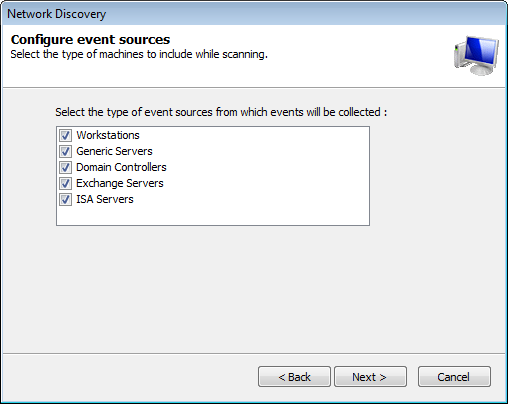
Task: Cancel the Network Discovery wizard
Action: 454,377
